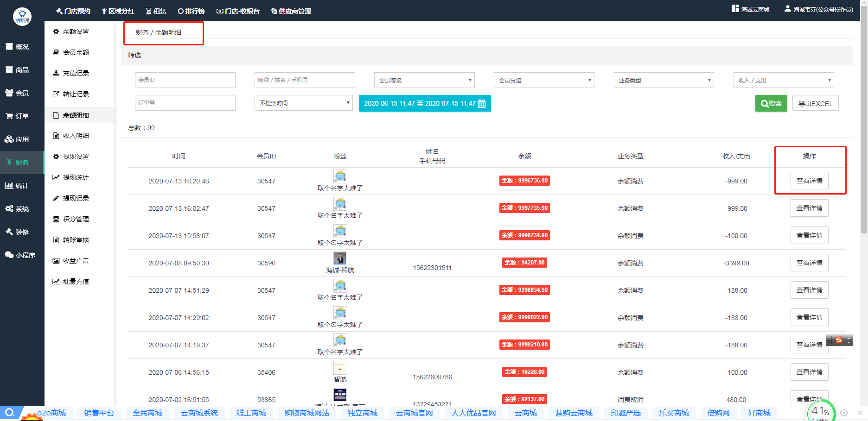The image size is (868, 421).
Task: Open 订单 orders section in sidebar
Action: (x=17, y=116)
